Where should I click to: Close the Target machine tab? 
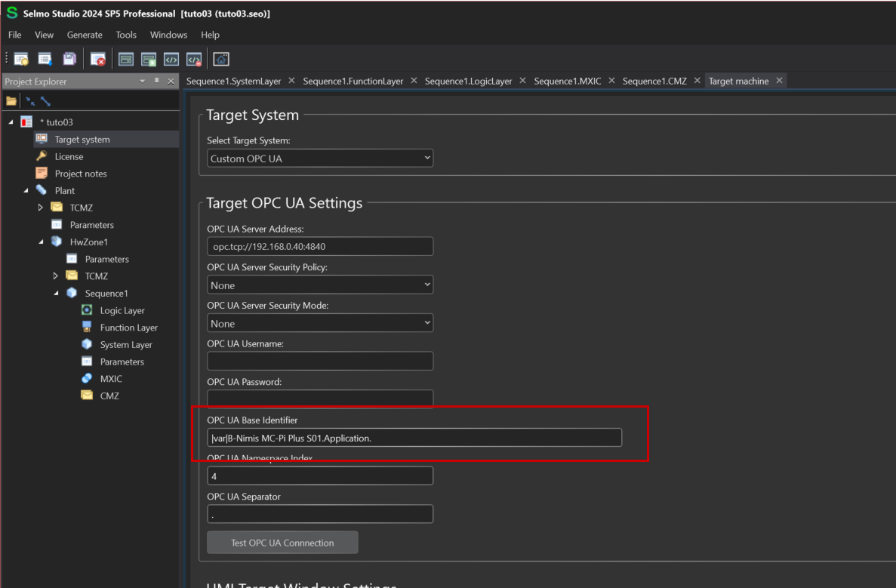pos(780,81)
